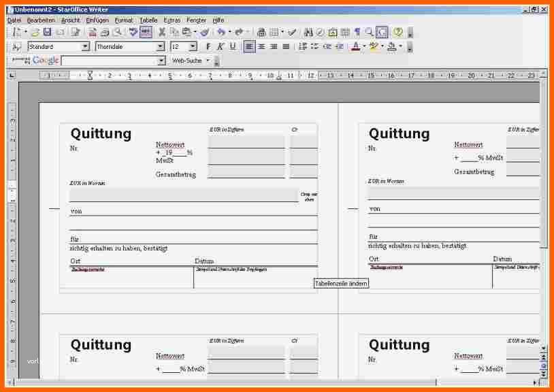Apply the background color icon
554x392 pixels.
click(x=391, y=46)
